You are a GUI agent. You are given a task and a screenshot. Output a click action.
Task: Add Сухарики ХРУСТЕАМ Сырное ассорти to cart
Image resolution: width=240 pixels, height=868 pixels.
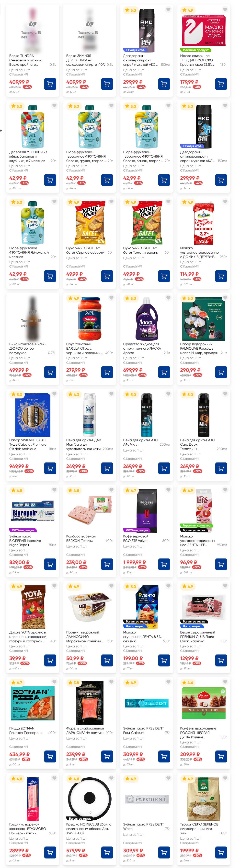pyautogui.click(x=107, y=276)
